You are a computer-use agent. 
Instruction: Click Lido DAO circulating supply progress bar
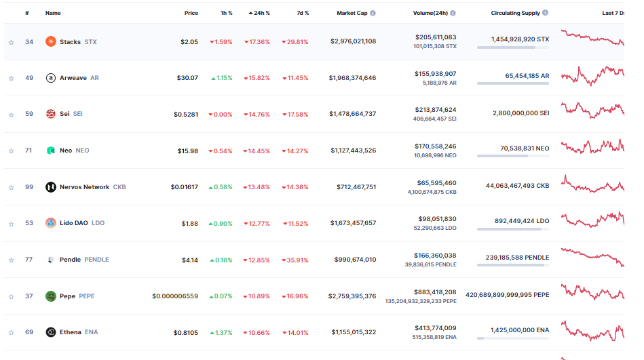pyautogui.click(x=513, y=229)
